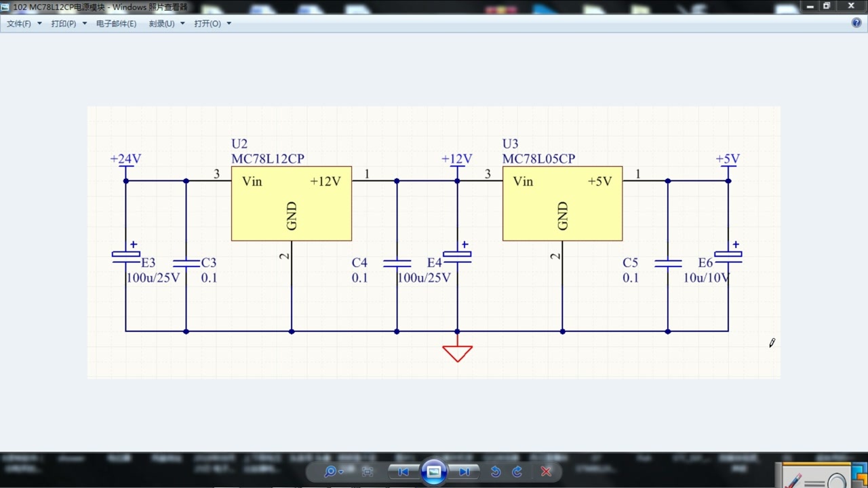
Task: Click the +5V output pin label inside U3
Action: coord(600,182)
